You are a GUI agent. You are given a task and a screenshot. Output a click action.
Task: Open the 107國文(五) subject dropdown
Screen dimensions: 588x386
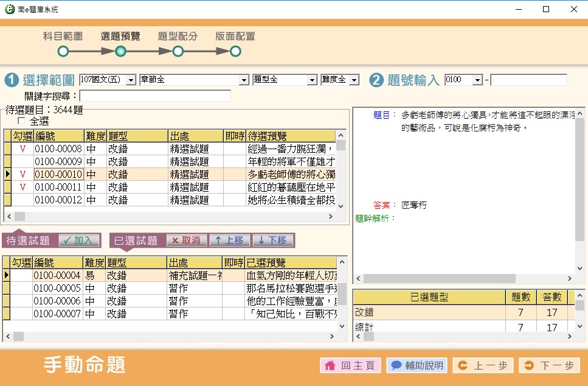(131, 80)
